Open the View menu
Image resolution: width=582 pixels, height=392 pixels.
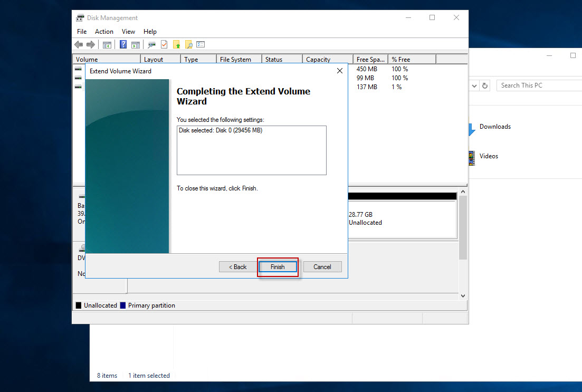click(128, 32)
